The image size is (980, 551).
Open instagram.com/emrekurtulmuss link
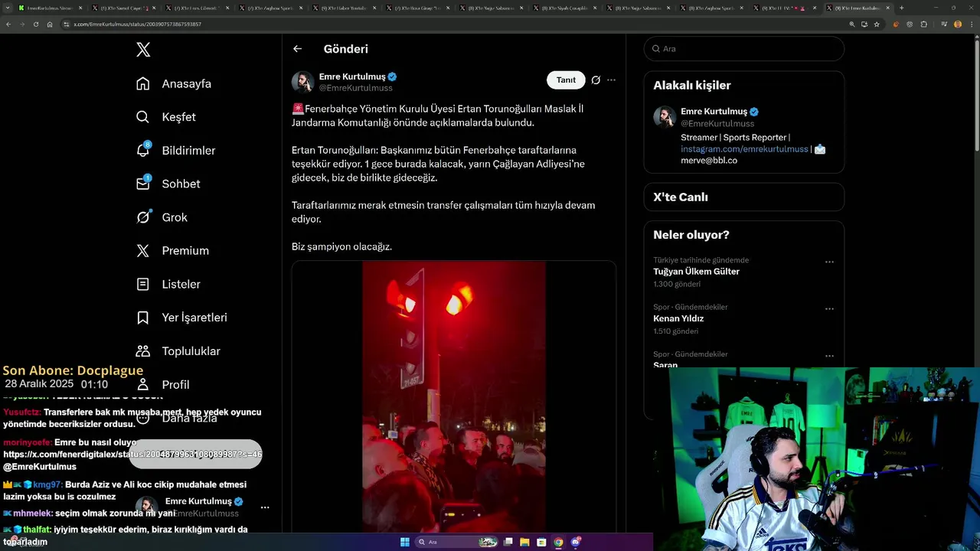click(x=744, y=148)
